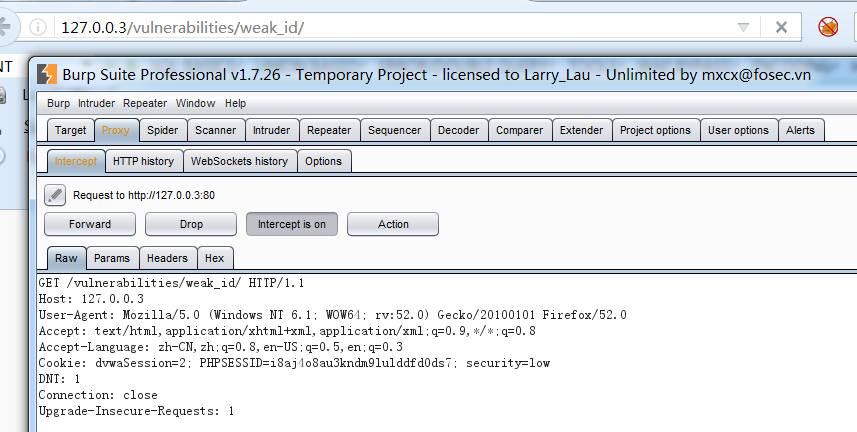Click Request to http://127.0.0.3:80 label

click(144, 195)
